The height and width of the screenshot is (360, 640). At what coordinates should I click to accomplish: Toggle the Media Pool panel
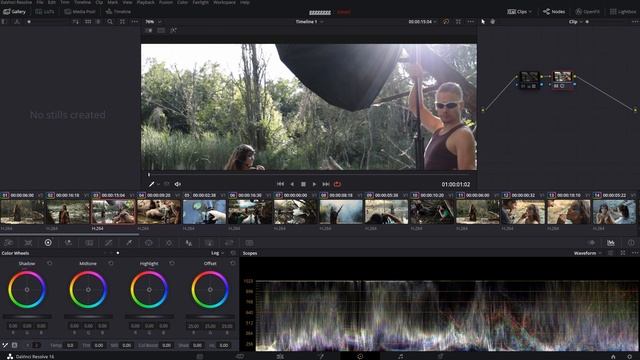(80, 12)
